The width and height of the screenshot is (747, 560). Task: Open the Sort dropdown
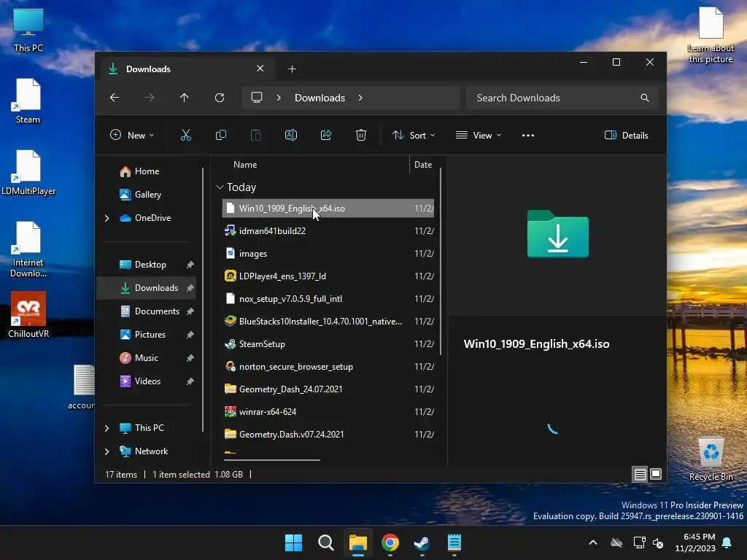(x=414, y=135)
